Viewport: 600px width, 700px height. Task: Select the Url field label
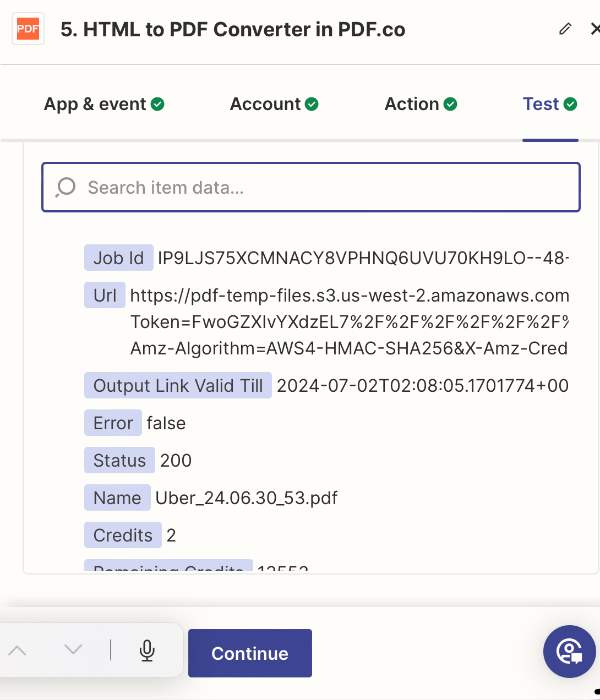(x=105, y=296)
